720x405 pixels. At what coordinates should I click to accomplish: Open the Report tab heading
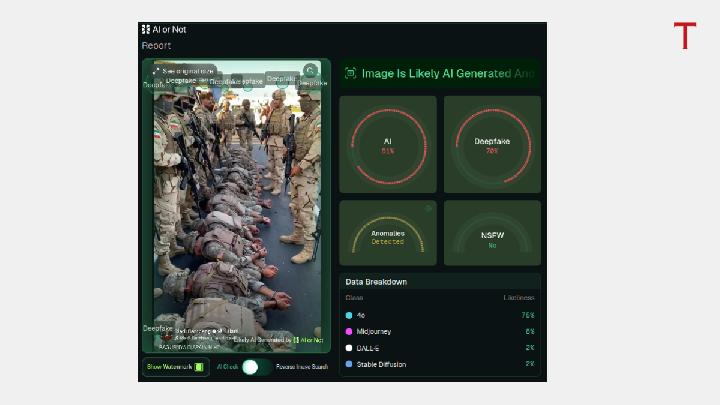click(156, 46)
